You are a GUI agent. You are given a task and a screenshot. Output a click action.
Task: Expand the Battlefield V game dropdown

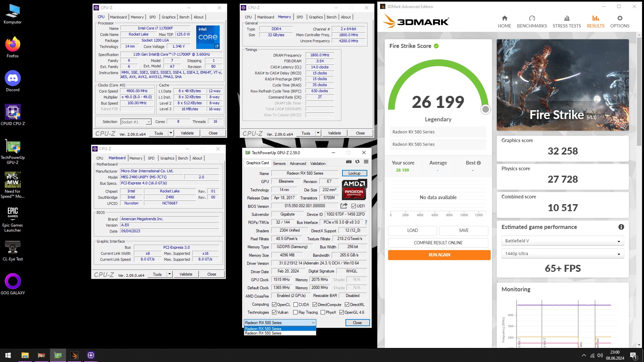(562, 241)
